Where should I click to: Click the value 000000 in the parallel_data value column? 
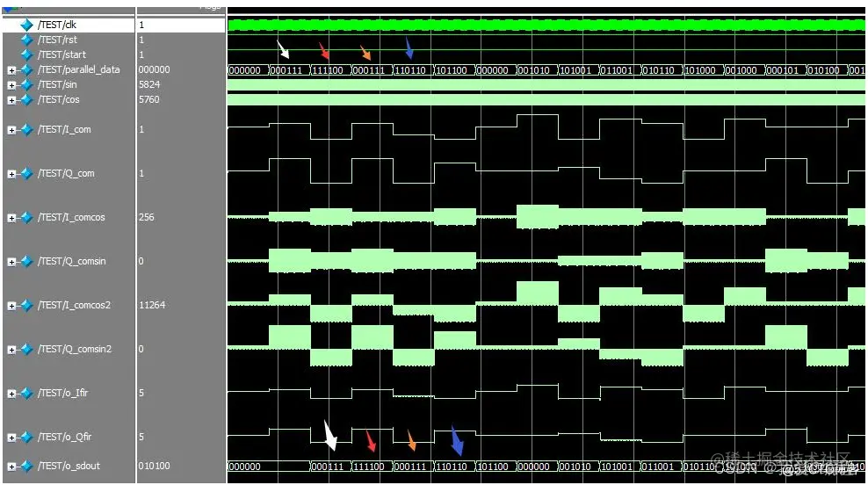click(155, 69)
